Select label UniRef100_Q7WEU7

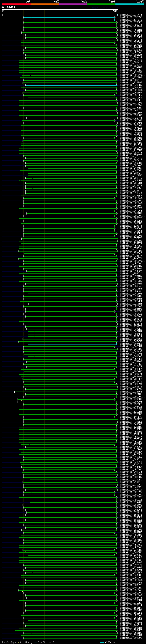coord(131,399)
